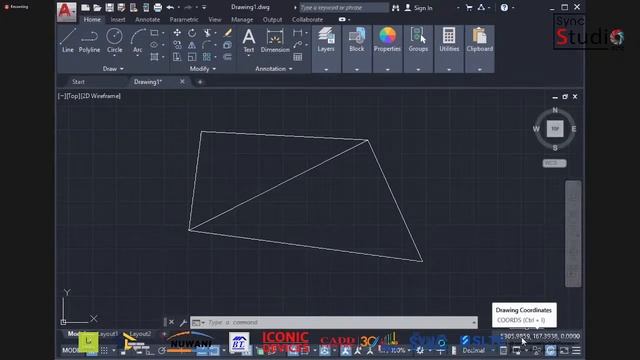
Task: Toggle Quick Properties in status bar
Action: click(x=503, y=350)
